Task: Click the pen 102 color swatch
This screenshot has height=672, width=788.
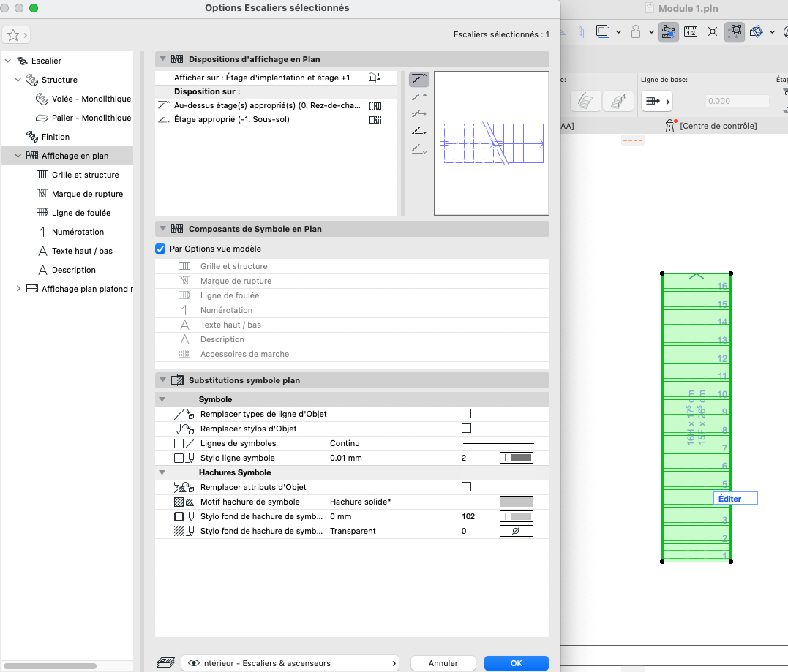Action: pyautogui.click(x=516, y=516)
